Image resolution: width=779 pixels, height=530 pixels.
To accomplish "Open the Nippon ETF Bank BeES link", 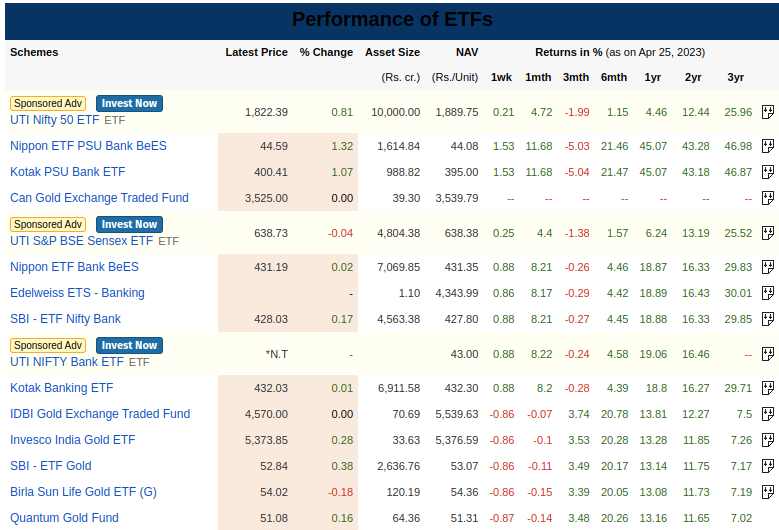I will click(x=75, y=267).
